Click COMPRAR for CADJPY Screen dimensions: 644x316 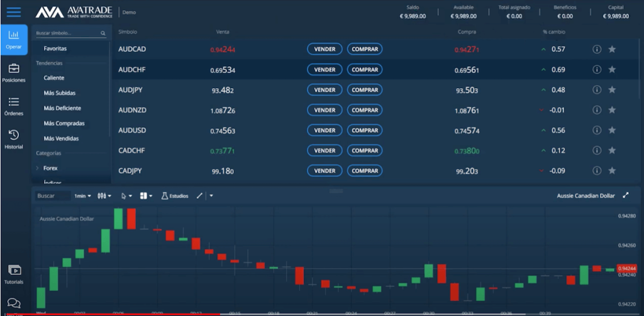365,171
